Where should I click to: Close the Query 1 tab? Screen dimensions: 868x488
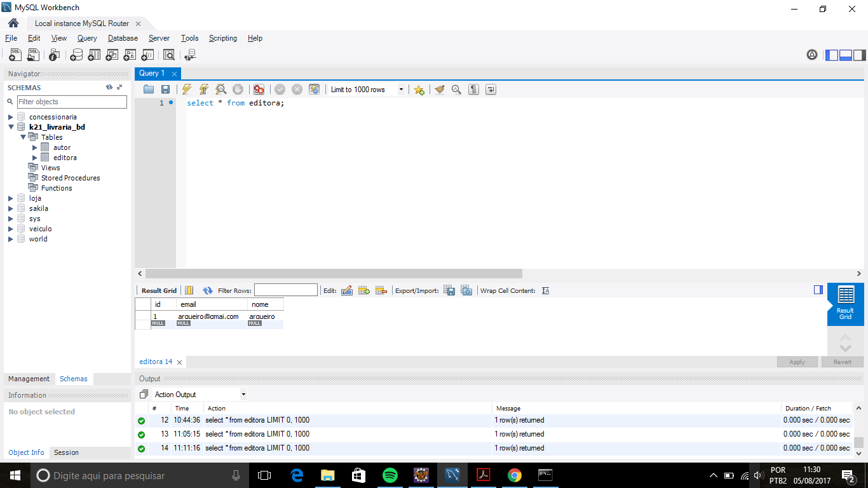[x=174, y=74]
